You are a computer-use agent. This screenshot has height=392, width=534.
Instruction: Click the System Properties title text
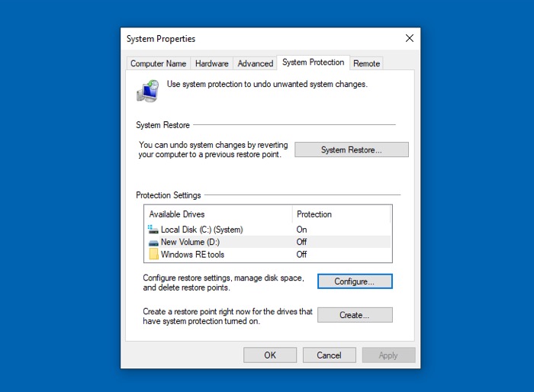coord(161,39)
